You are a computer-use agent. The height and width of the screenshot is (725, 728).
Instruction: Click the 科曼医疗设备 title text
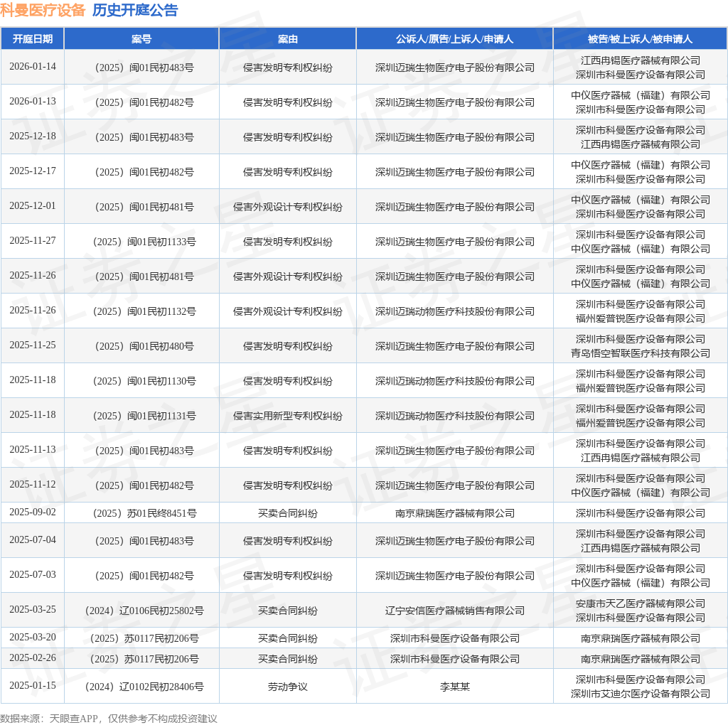coord(43,10)
